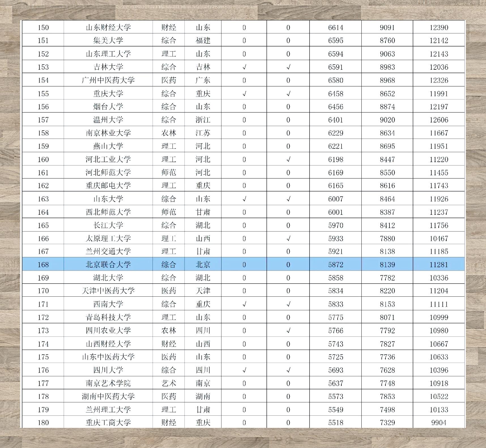Click the value "11111" in 西南大学 row
This screenshot has height=448, width=486.
439,304
